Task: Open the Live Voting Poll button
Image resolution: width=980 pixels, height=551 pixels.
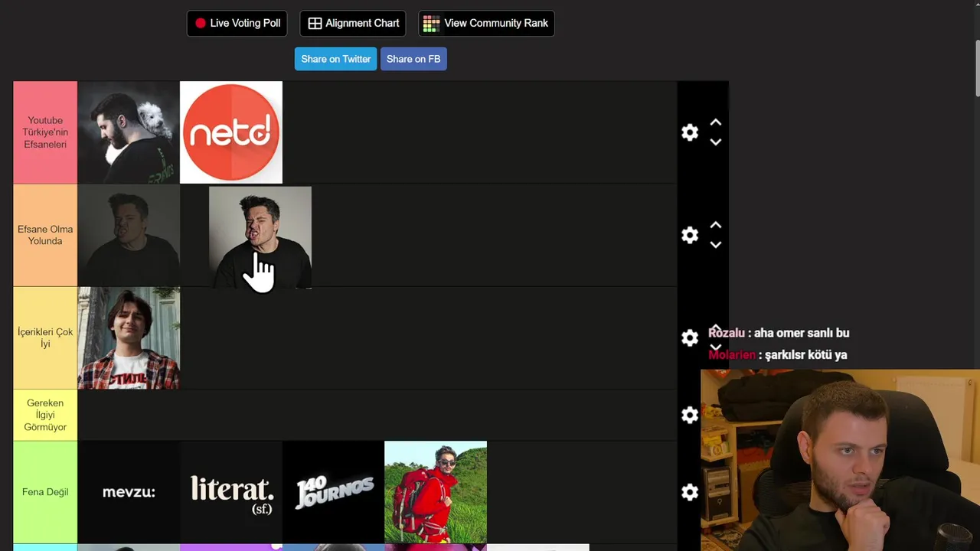Action: click(x=237, y=23)
